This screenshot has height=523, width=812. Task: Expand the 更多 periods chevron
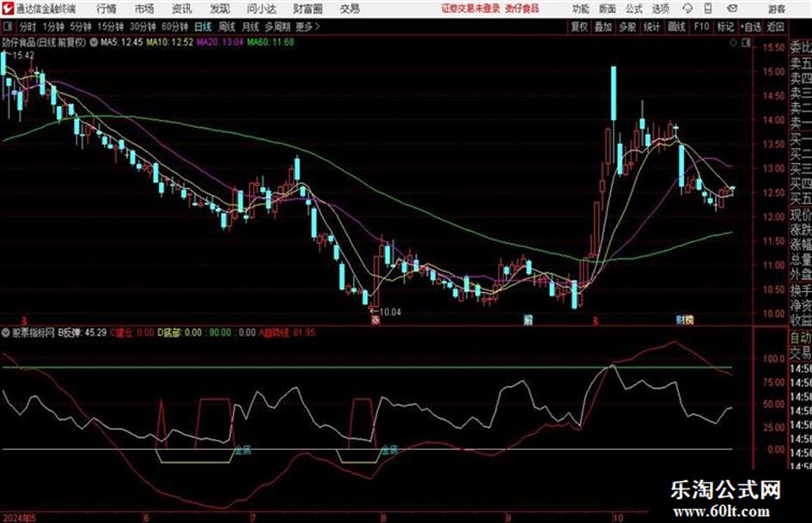point(308,27)
